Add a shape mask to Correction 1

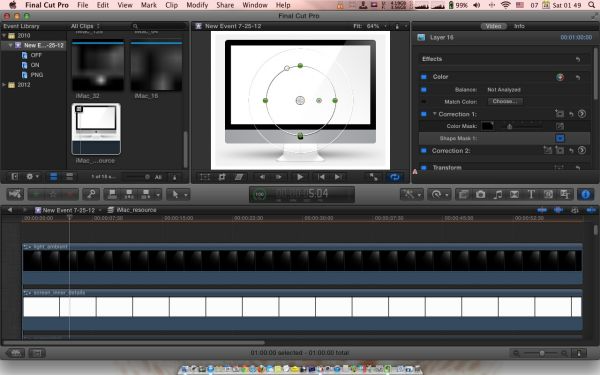559,114
